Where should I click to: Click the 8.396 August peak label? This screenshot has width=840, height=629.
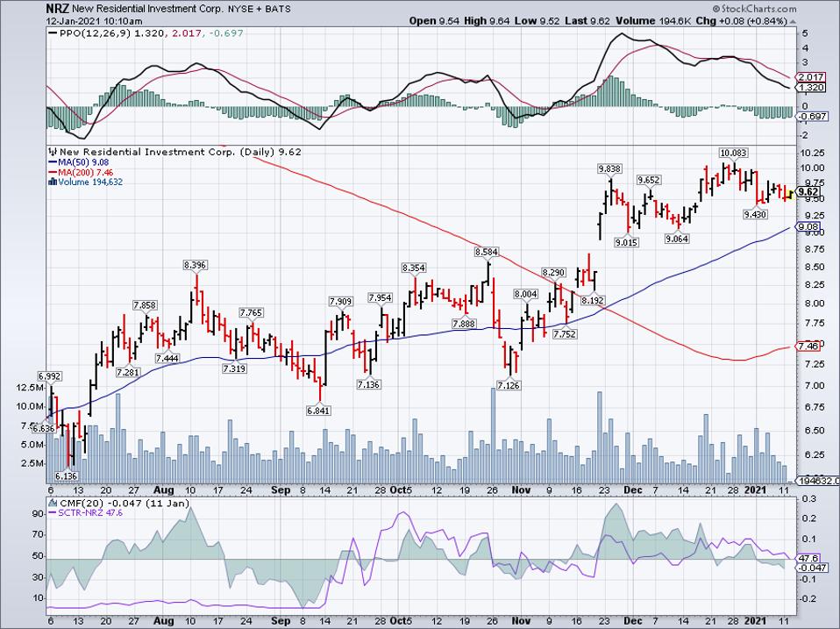point(195,265)
